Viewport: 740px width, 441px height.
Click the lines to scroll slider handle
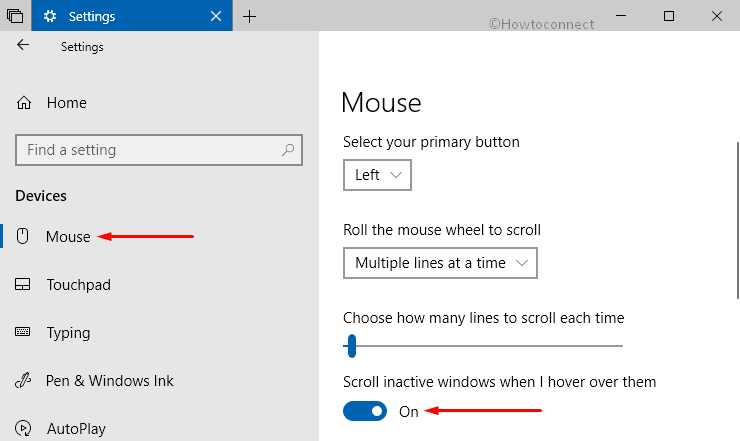point(352,346)
